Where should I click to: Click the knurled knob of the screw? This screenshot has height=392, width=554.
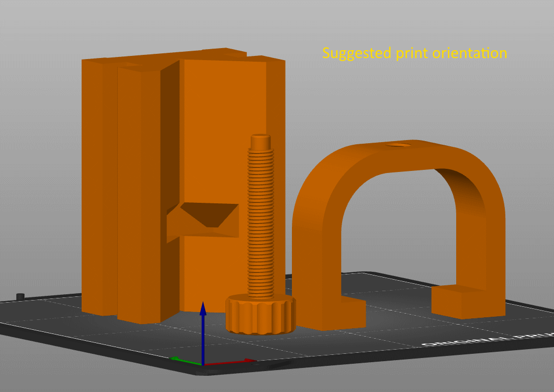pyautogui.click(x=261, y=314)
